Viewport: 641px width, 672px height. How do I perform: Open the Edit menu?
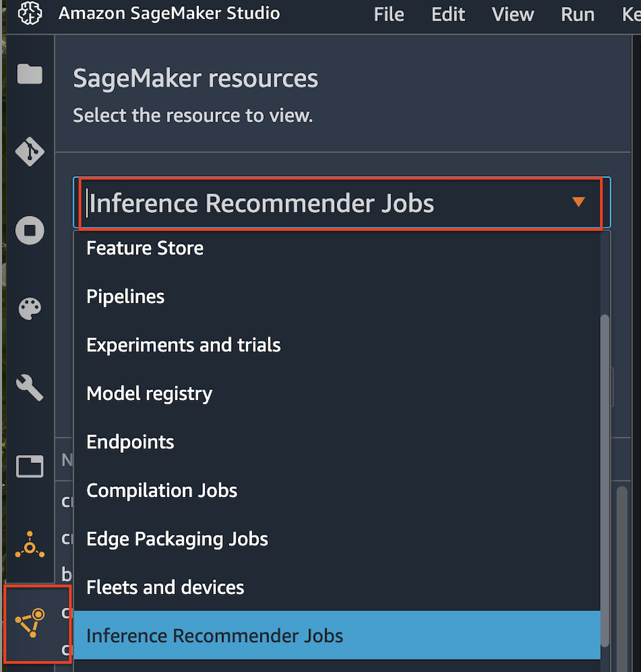pyautogui.click(x=448, y=14)
